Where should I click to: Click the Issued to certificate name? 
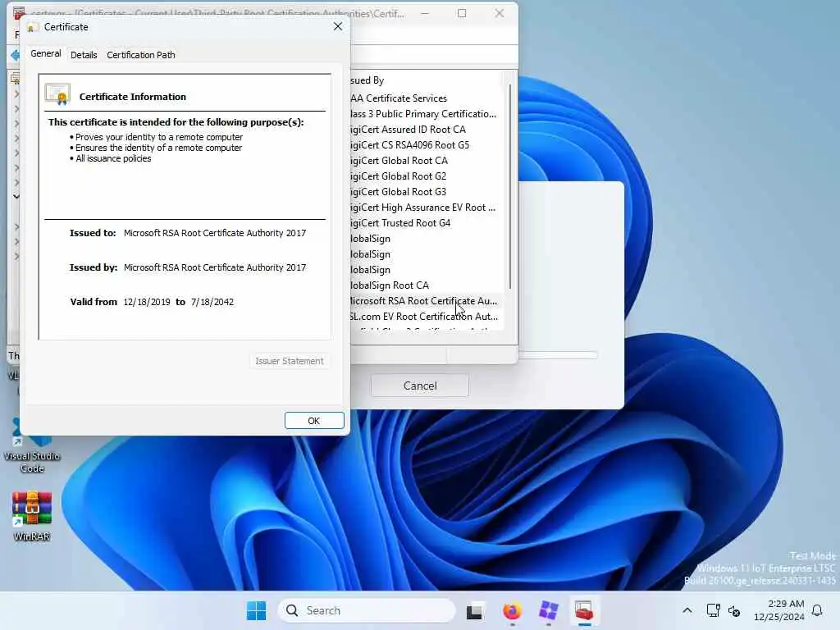(x=215, y=233)
